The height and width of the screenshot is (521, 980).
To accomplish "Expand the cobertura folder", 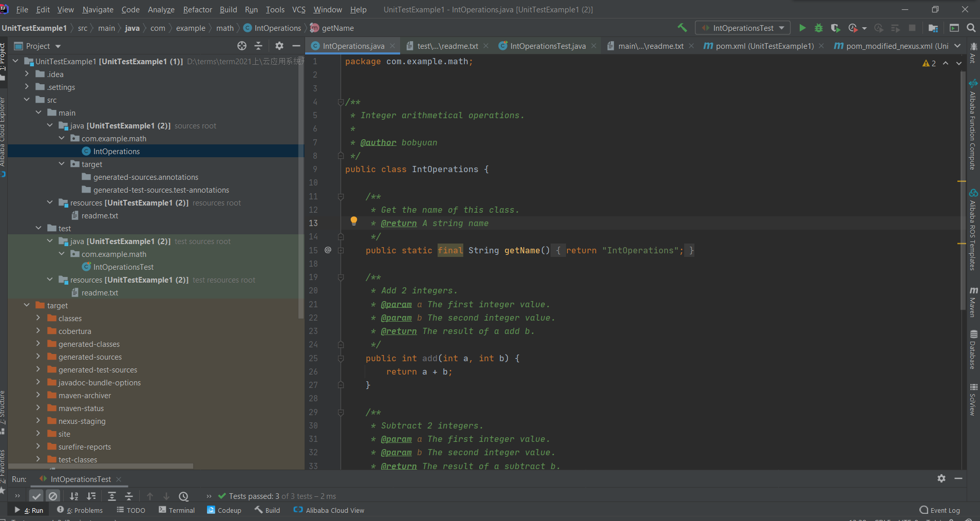I will click(38, 331).
